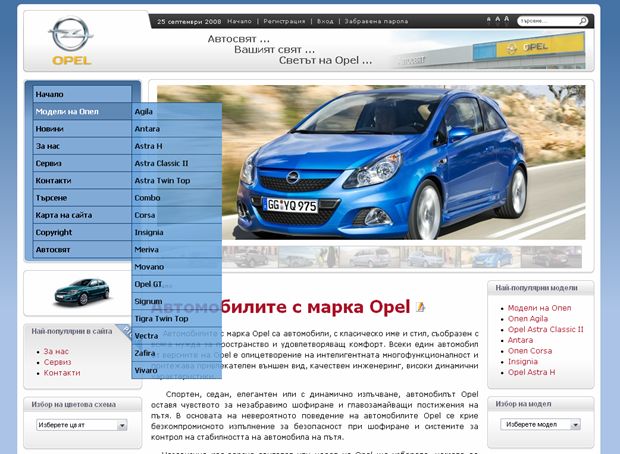Choose Antara from the models submenu
Screen dimensions: 620x454
(177, 129)
